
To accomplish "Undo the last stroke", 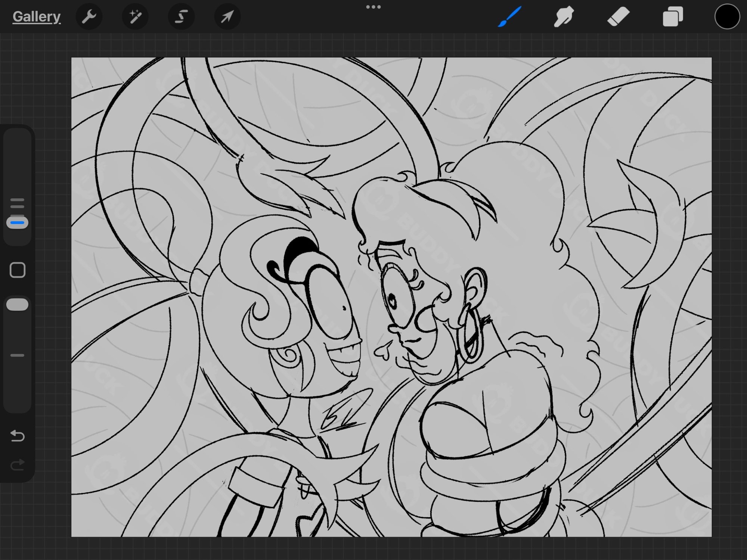I will (x=18, y=436).
